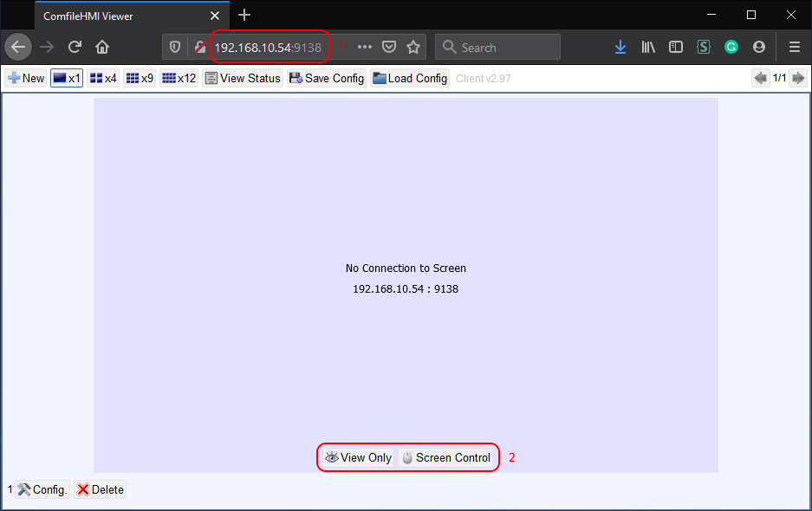The width and height of the screenshot is (812, 511).
Task: Enable View Only mode
Action: click(x=359, y=457)
